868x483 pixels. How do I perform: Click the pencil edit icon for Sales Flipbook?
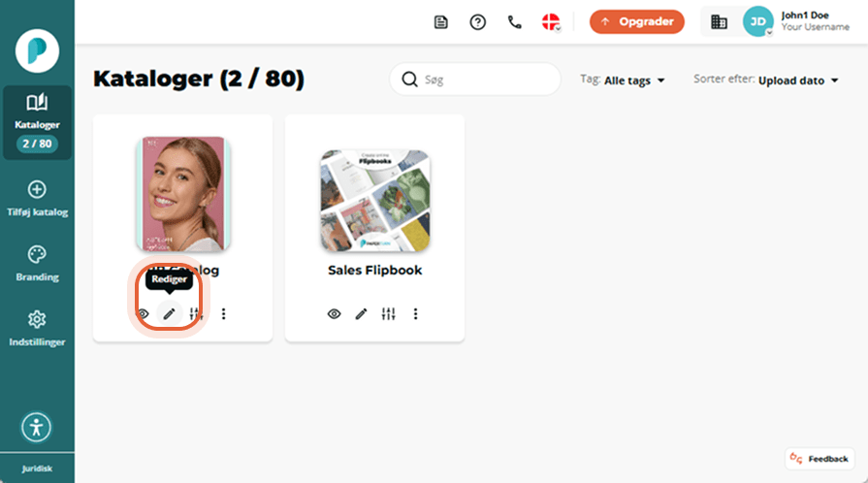pos(361,314)
